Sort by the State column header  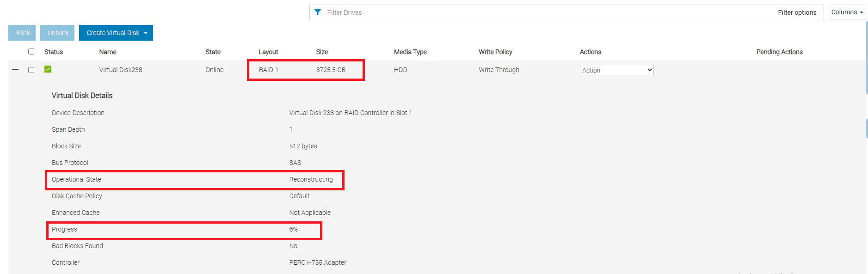click(x=213, y=52)
